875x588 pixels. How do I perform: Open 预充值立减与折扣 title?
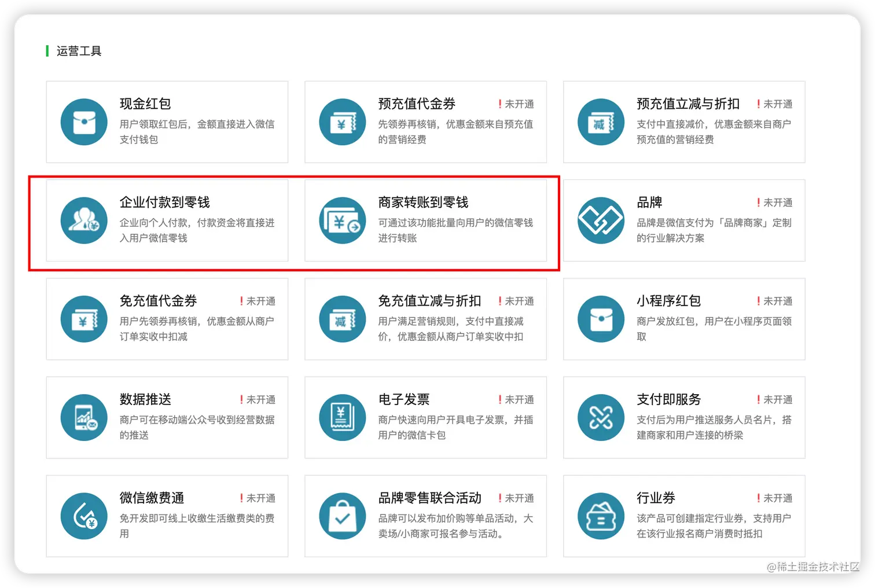coord(688,104)
